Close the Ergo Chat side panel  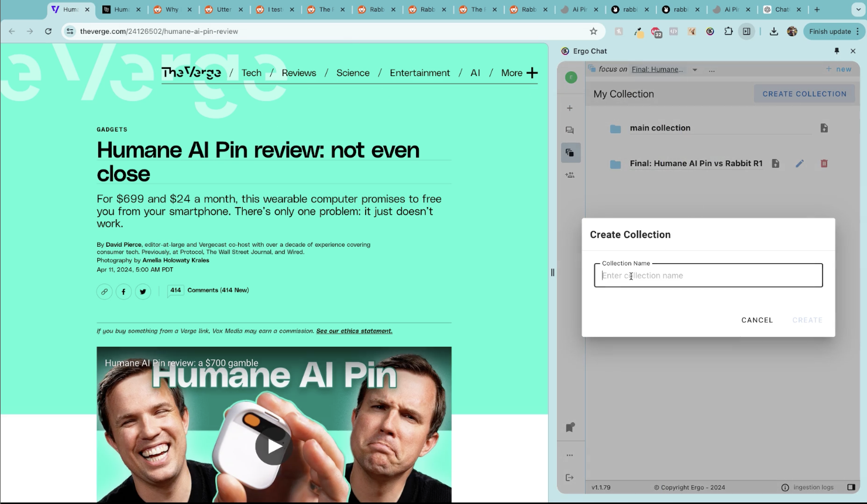point(853,51)
